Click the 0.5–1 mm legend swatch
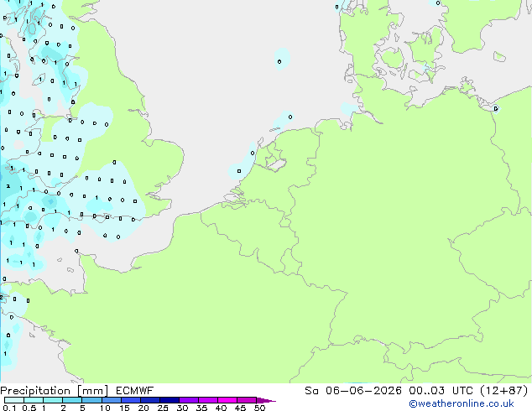This screenshot has width=532, height=411. (x=34, y=400)
